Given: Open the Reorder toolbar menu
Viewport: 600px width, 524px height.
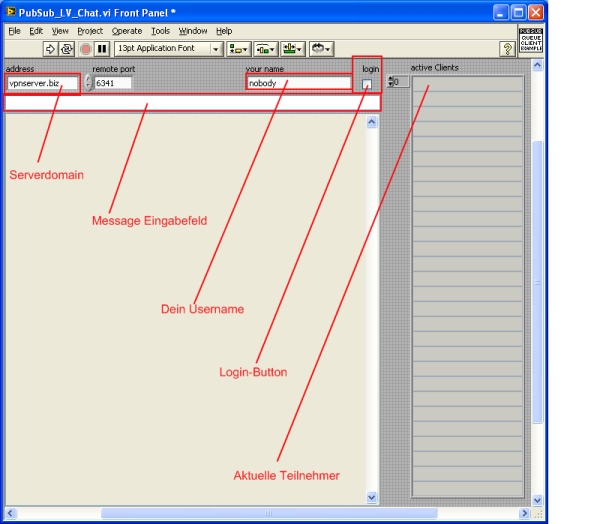Looking at the screenshot, I should 321,49.
